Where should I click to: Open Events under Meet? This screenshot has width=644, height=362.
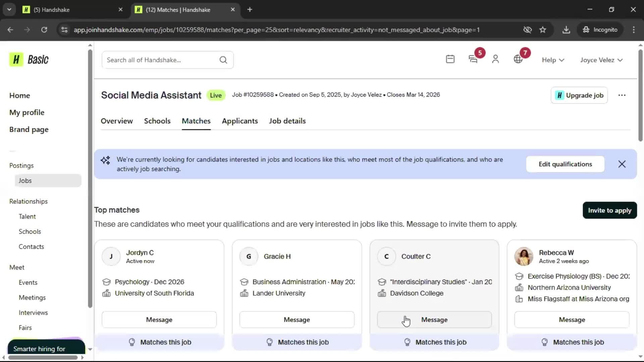coord(28,283)
